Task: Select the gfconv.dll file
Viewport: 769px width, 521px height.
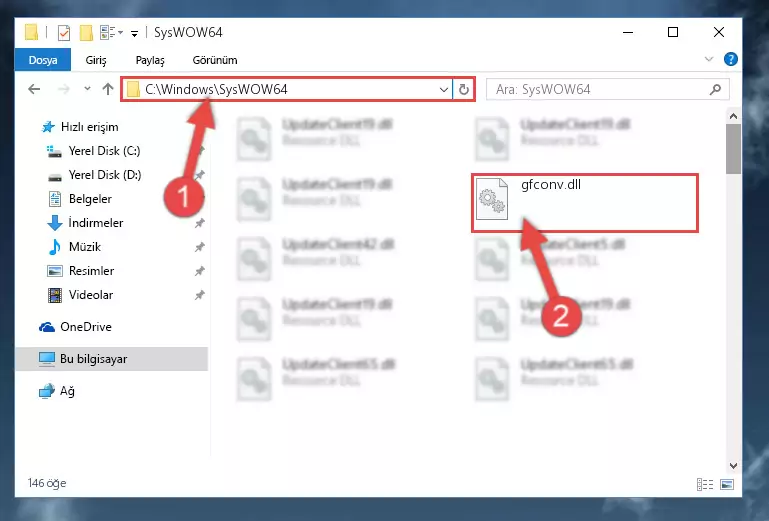Action: click(585, 203)
